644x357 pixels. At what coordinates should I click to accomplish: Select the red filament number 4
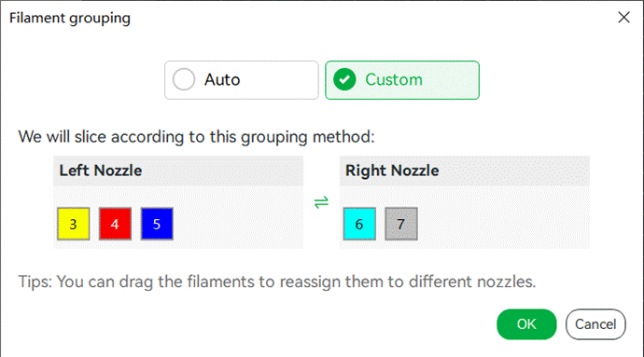[115, 224]
